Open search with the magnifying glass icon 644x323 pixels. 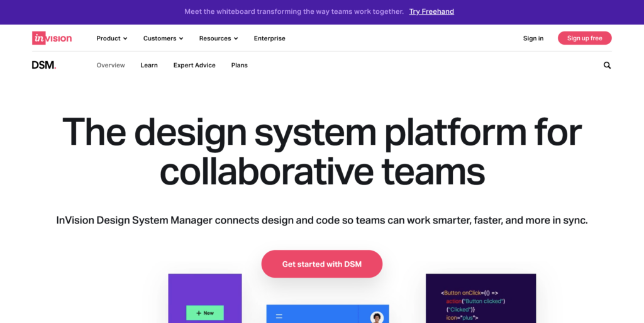[x=607, y=65]
